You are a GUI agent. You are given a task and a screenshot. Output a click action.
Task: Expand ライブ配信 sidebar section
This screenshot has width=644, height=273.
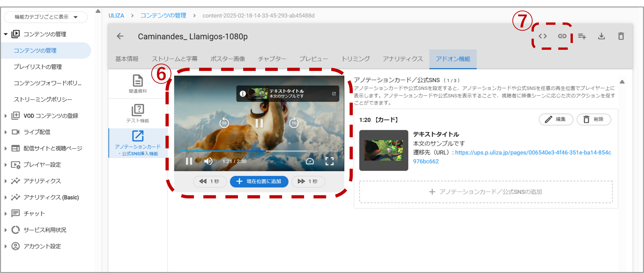pyautogui.click(x=6, y=132)
